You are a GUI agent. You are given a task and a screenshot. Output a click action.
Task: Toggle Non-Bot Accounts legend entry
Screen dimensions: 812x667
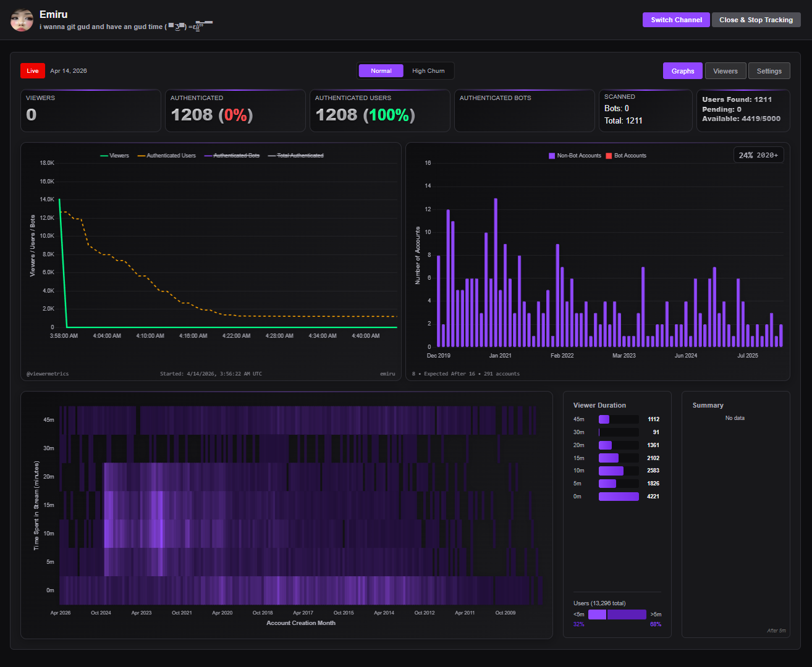pos(575,156)
